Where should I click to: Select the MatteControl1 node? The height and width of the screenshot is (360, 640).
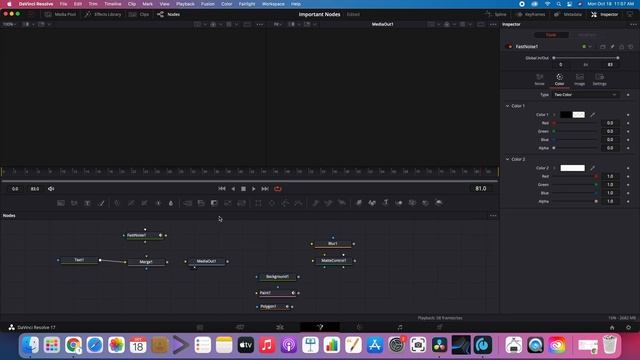coord(334,260)
